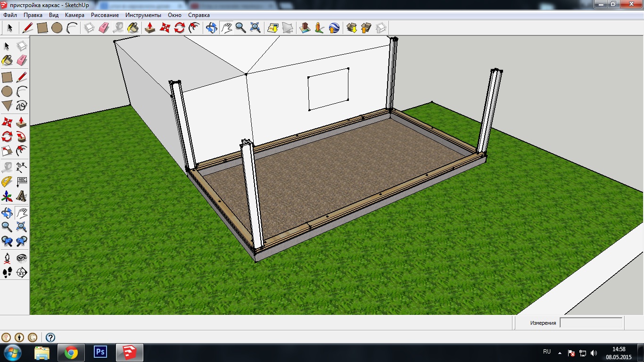Switch to Photoshop in the taskbar

tap(100, 352)
